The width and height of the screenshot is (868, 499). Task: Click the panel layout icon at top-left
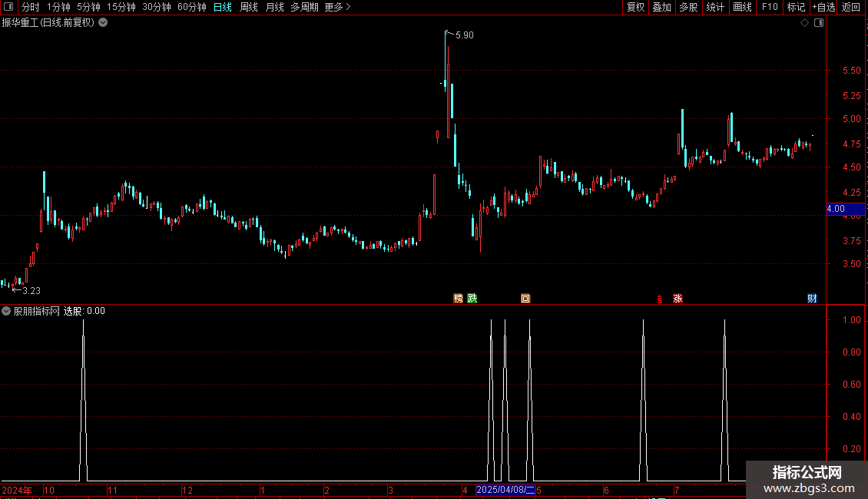click(x=8, y=7)
